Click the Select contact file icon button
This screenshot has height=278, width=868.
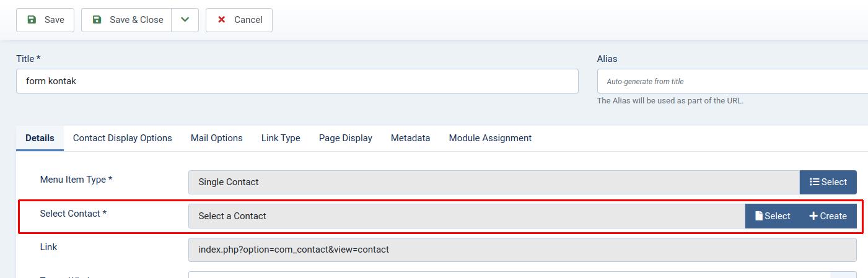click(772, 216)
